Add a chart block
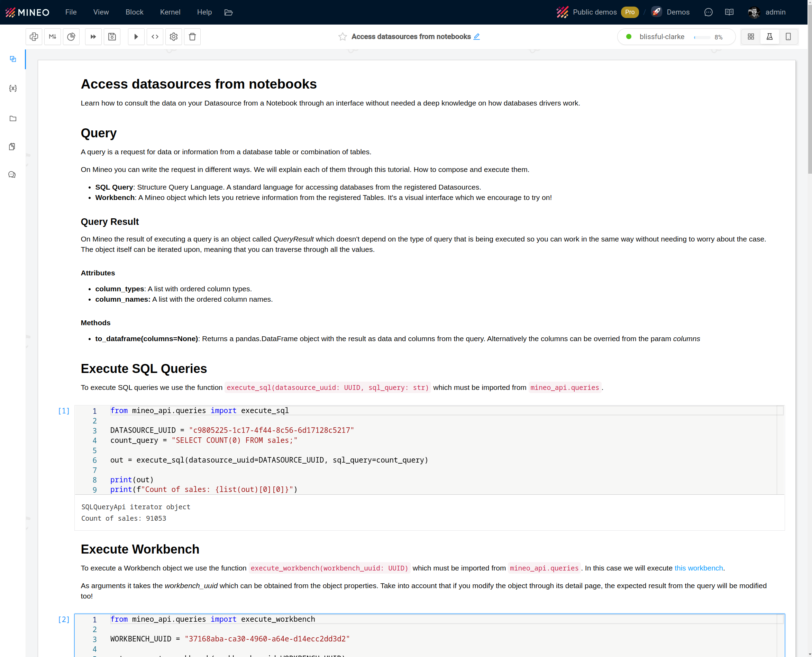Screen dimensions: 812x657 pos(71,37)
